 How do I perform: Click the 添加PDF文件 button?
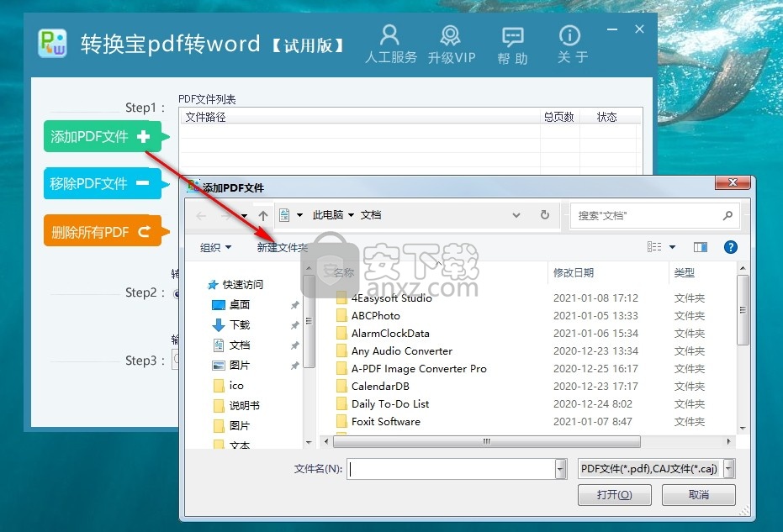point(104,136)
